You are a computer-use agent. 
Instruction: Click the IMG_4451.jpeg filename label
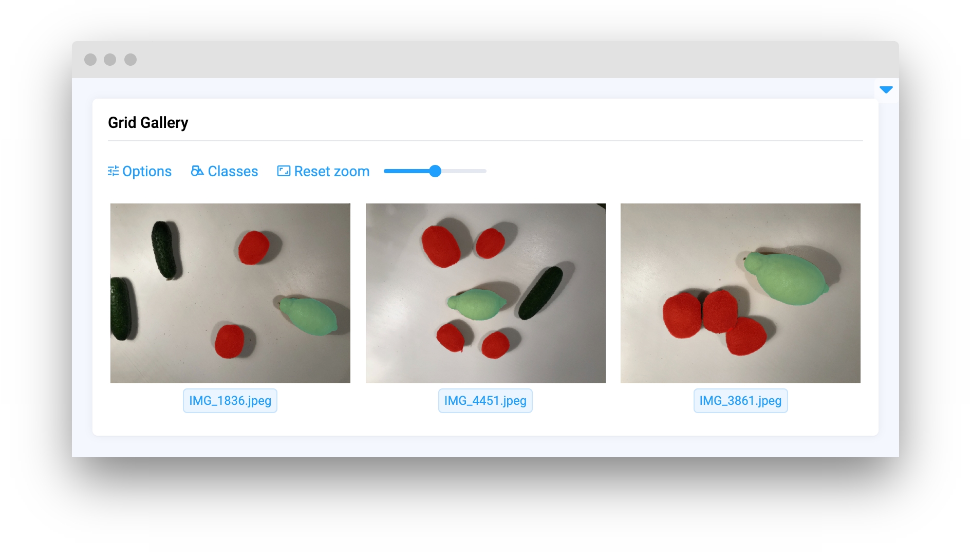[485, 401]
